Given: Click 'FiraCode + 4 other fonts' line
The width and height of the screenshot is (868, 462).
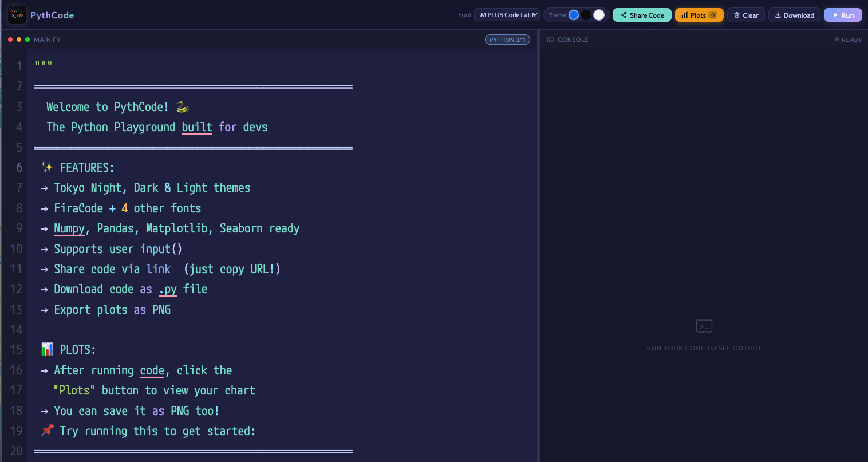Looking at the screenshot, I should (121, 208).
